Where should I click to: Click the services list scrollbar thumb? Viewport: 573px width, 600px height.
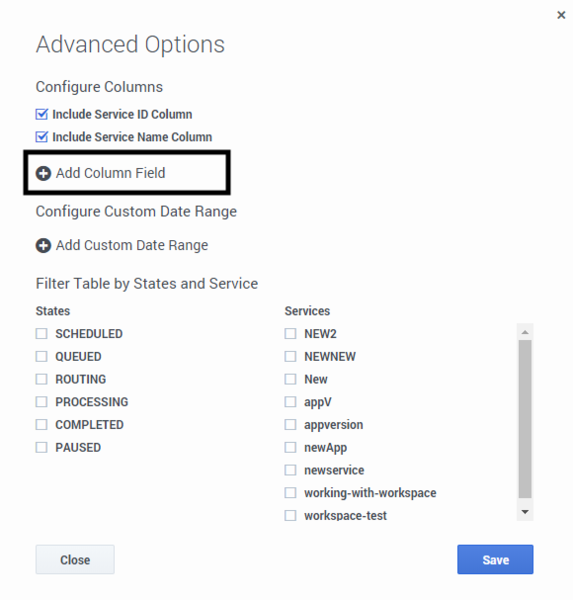pyautogui.click(x=525, y=419)
